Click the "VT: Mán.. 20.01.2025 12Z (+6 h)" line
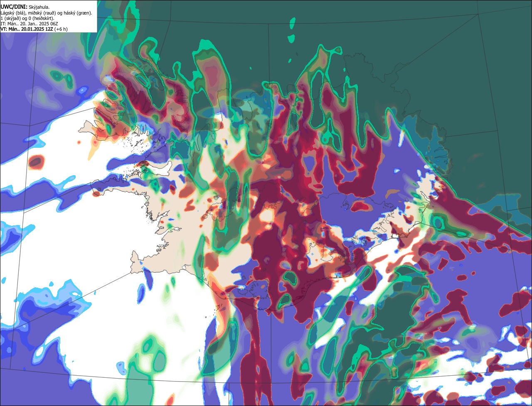Viewport: 532px width, 406px height. click(x=34, y=29)
